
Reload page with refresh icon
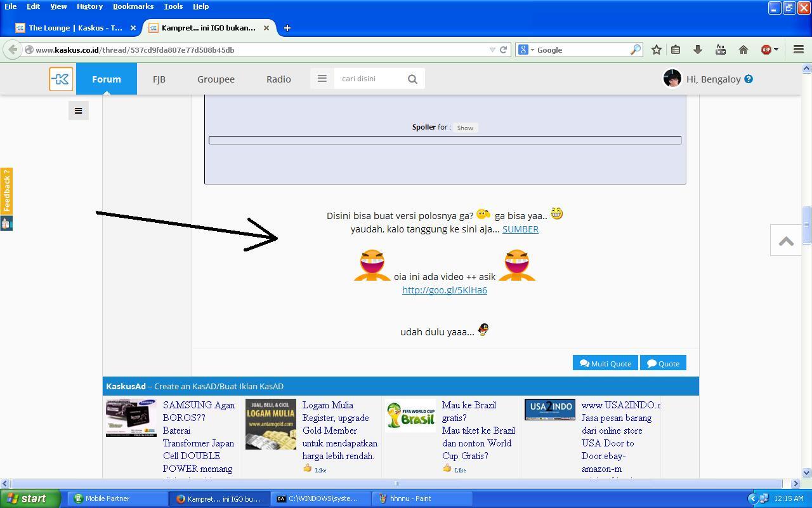pyautogui.click(x=503, y=50)
